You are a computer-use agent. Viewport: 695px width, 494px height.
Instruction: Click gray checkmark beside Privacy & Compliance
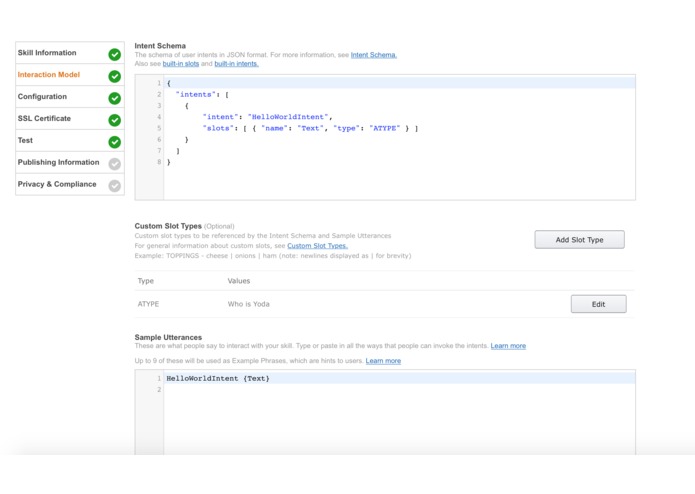click(x=115, y=186)
